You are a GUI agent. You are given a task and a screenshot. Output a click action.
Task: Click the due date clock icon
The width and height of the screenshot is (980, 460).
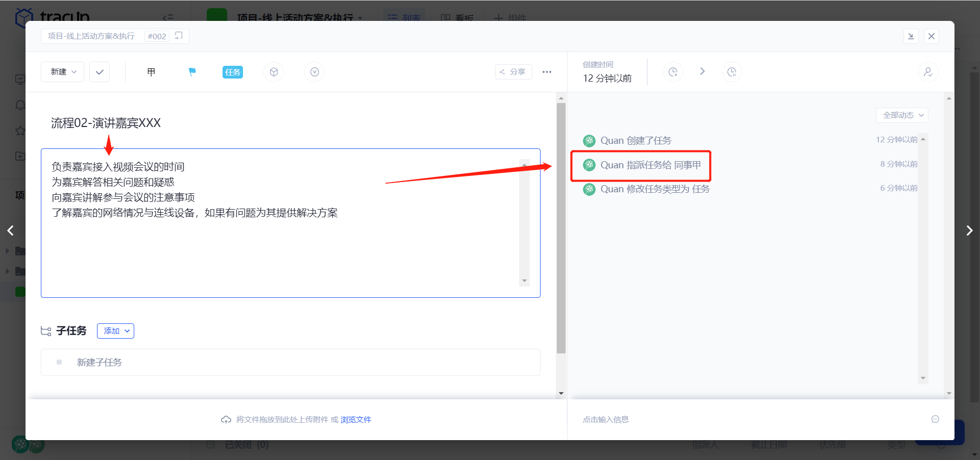pyautogui.click(x=731, y=72)
